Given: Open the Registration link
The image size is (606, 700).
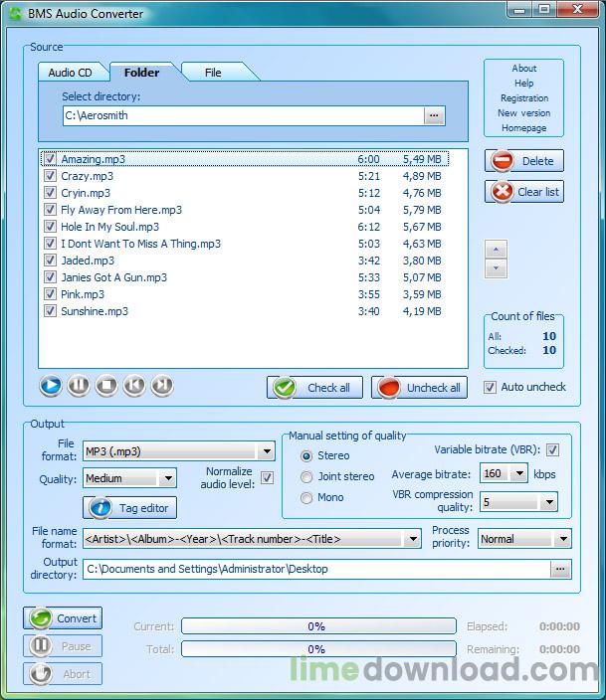Looking at the screenshot, I should click(523, 98).
